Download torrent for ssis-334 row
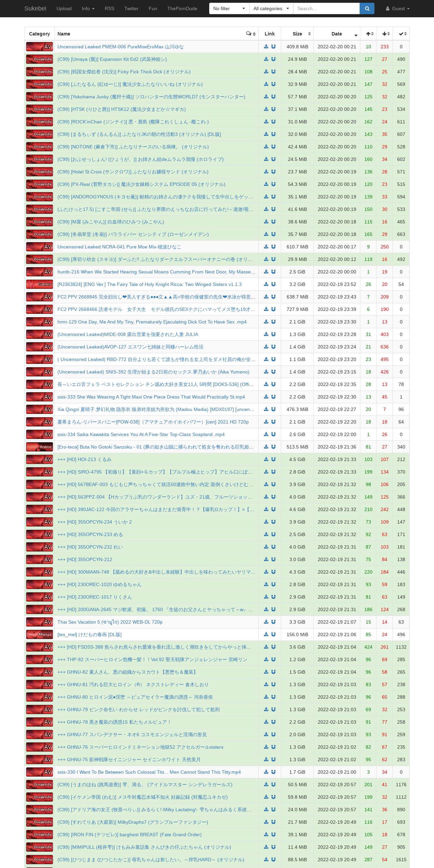Image resolution: width=434 pixels, height=868 pixels. 266,434
